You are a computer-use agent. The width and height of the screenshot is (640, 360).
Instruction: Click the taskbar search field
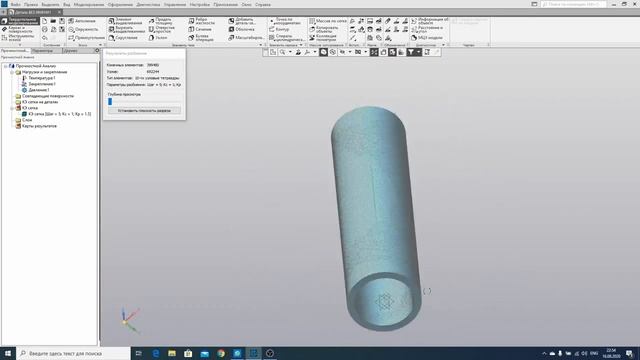click(x=73, y=353)
